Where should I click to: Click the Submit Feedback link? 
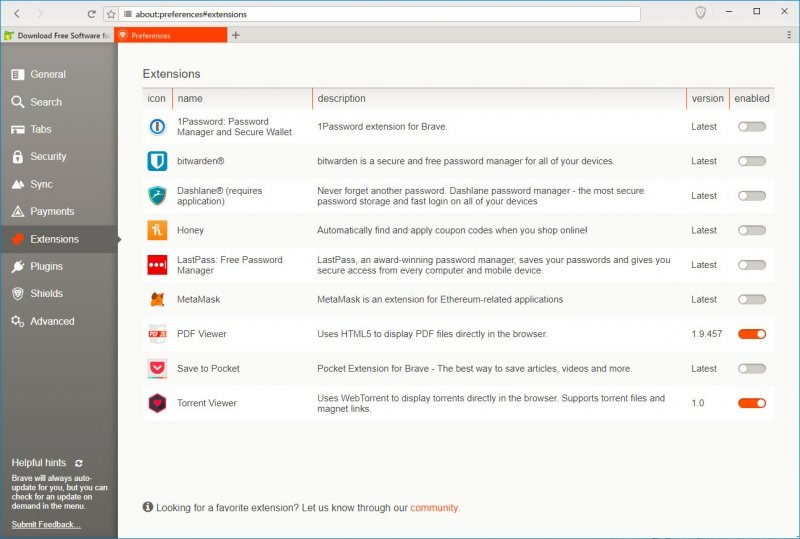click(46, 525)
